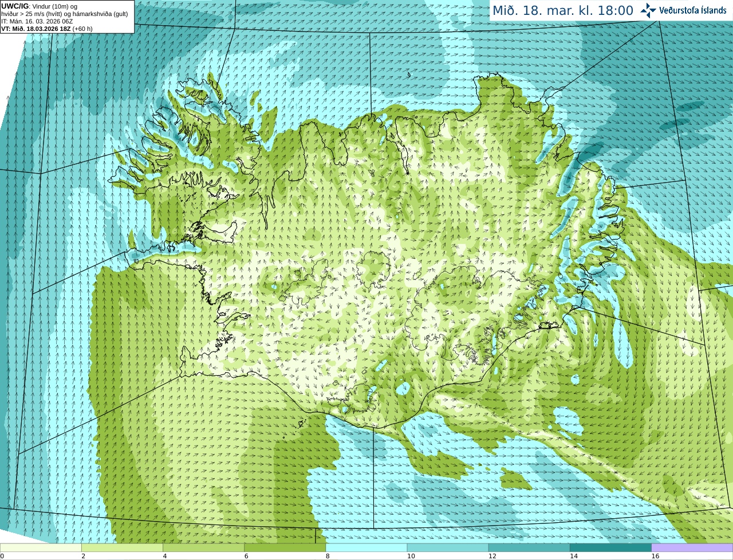Click the timestamp 'Mið. 18. mar. kl. 18:00'
Screen dimensions: 733x560
(563, 11)
